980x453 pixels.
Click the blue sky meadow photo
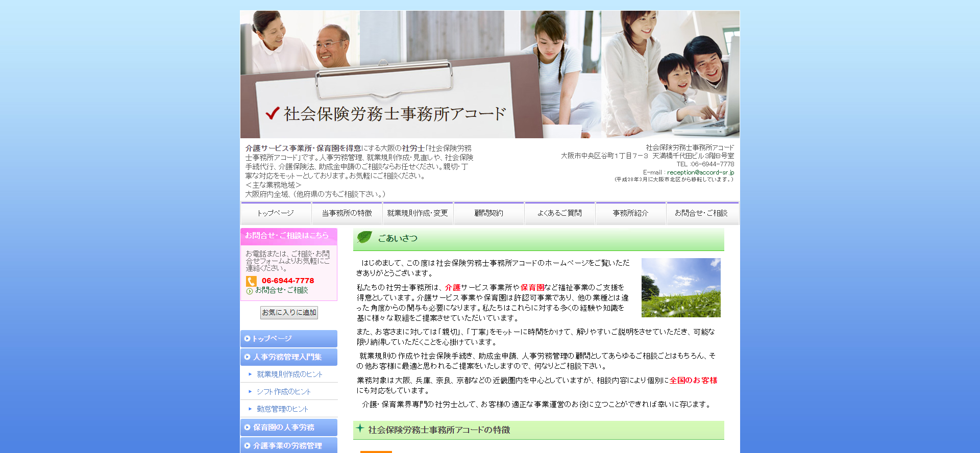click(680, 288)
